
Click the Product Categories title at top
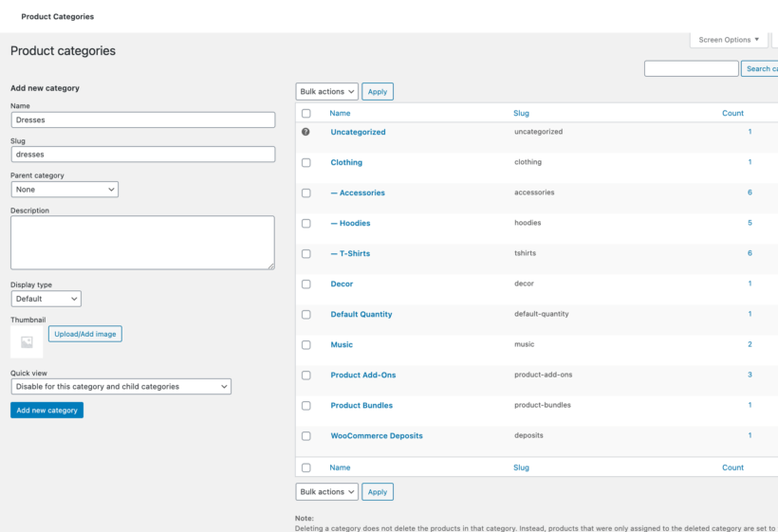point(58,16)
